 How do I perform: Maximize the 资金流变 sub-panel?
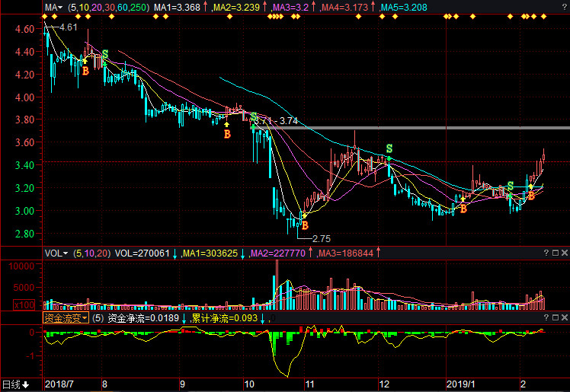pyautogui.click(x=555, y=317)
